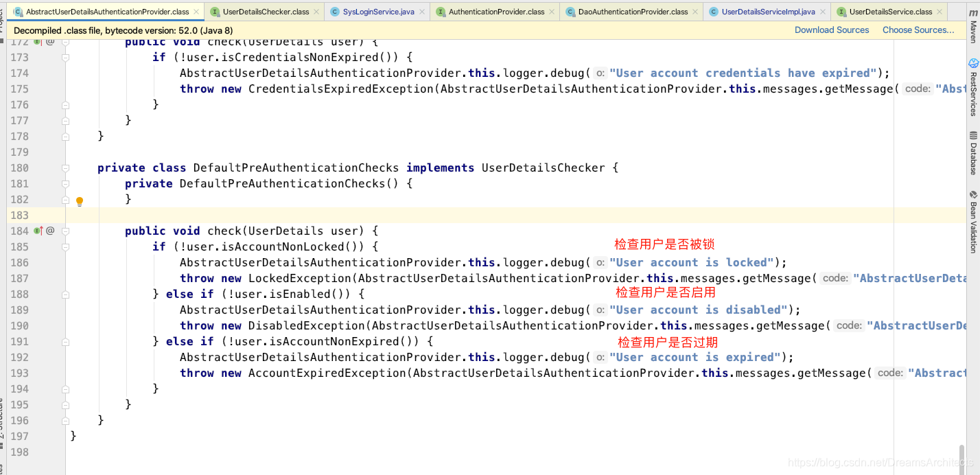Screen dimensions: 980x475
Task: Switch to the UserDetailsService.class tab
Action: [x=891, y=12]
